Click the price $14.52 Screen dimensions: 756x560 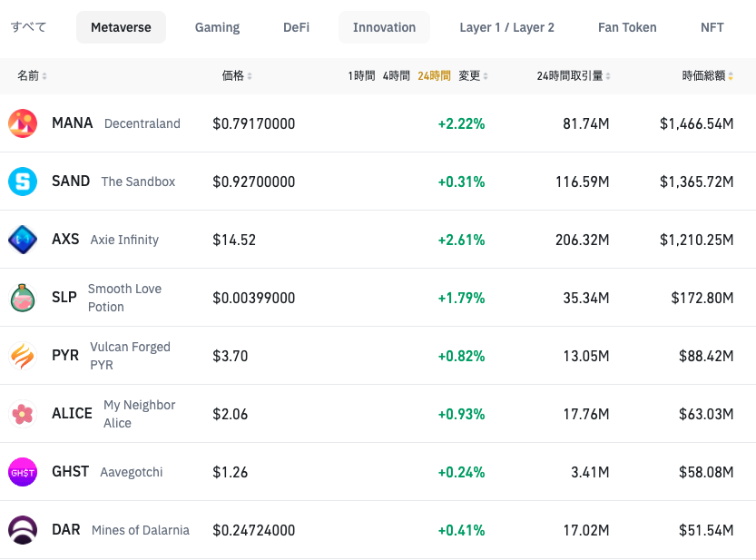pos(234,240)
